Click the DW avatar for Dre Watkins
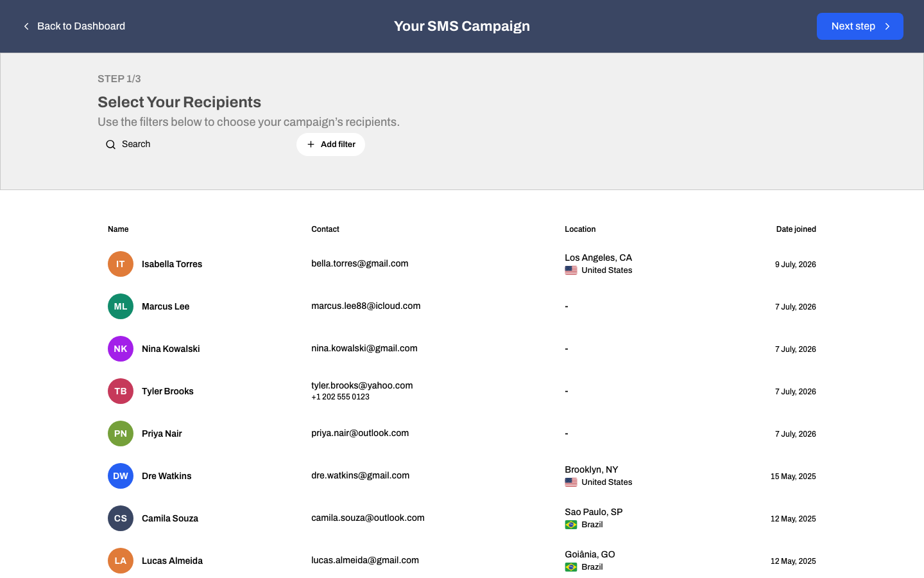 121,476
